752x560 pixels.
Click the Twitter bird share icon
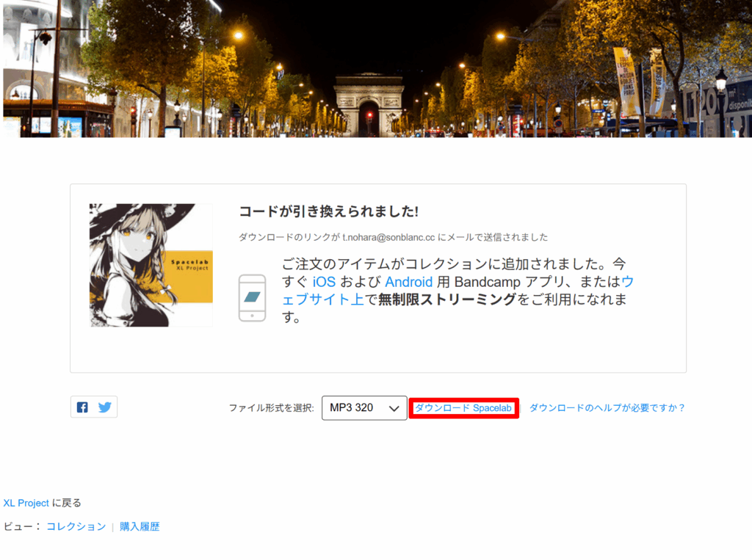(105, 407)
